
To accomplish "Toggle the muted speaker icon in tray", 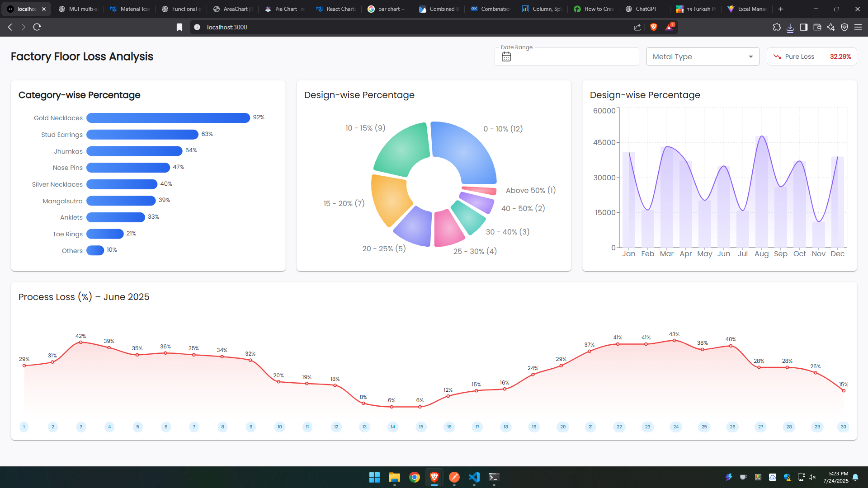I will (x=812, y=477).
